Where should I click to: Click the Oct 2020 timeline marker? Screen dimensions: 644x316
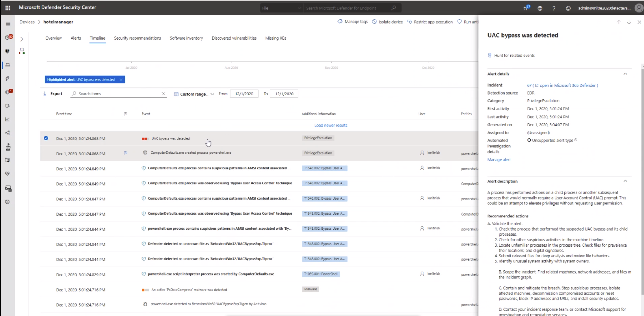coord(428,68)
